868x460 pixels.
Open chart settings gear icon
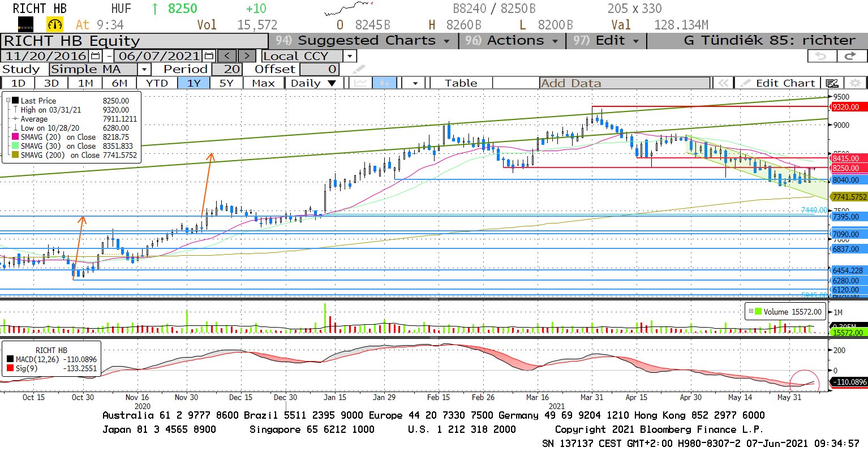(855, 83)
